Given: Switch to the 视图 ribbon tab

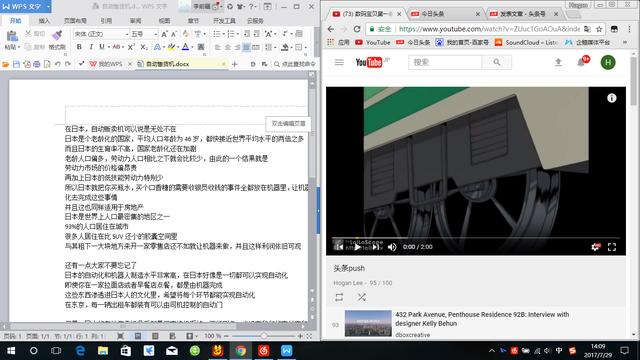Looking at the screenshot, I should click(164, 21).
